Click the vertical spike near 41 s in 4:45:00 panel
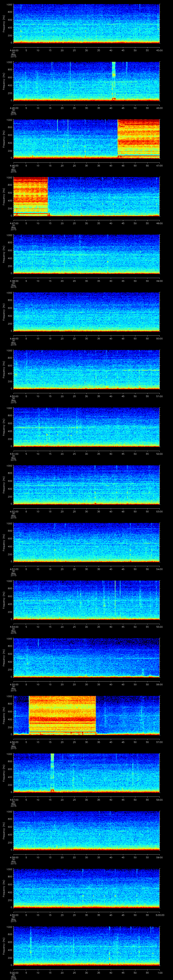The image size is (173, 980). point(114,81)
